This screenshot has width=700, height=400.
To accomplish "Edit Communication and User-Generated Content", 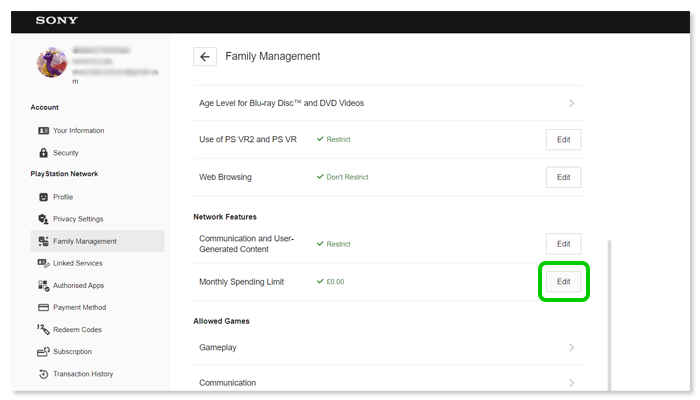I will click(x=563, y=244).
